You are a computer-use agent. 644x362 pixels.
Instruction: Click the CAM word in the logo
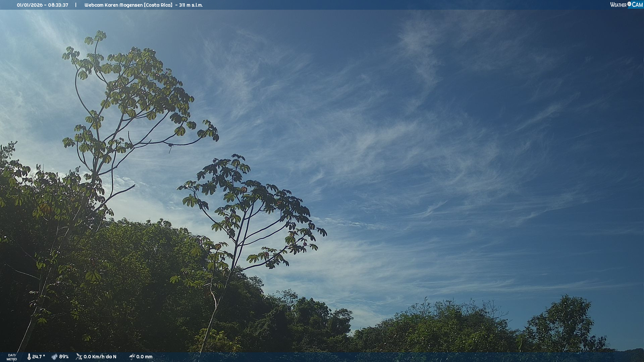(637, 5)
